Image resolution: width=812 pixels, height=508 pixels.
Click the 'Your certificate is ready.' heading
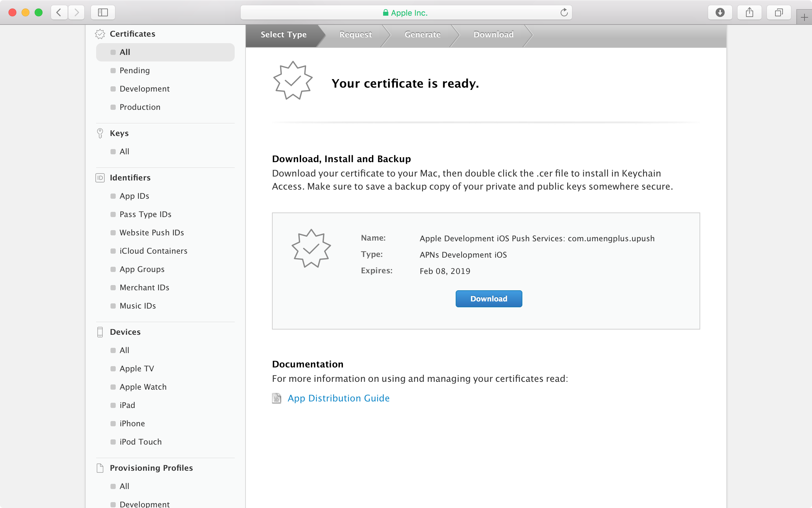[405, 83]
